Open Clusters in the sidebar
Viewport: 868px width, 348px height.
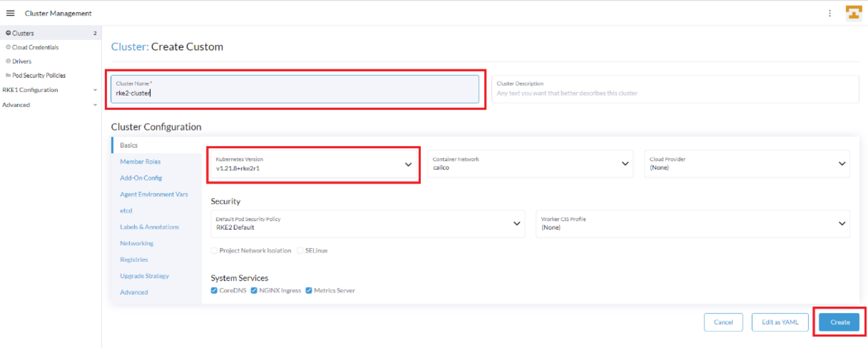(50, 33)
